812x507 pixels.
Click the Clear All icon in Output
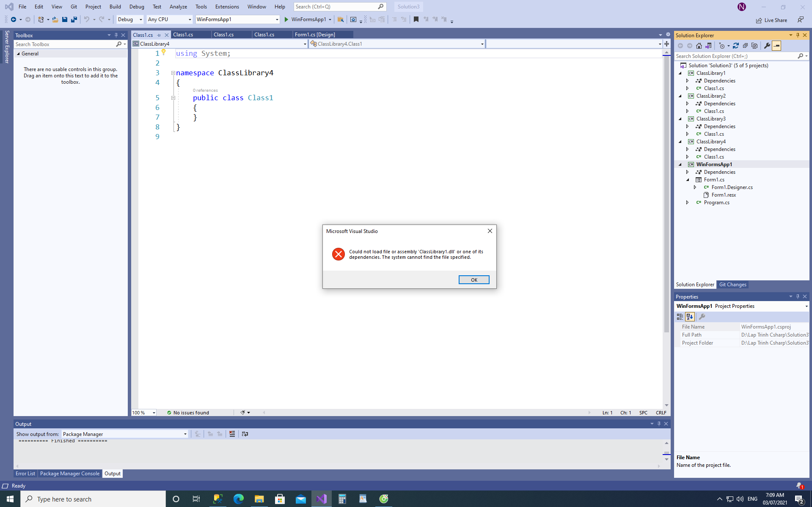[x=232, y=434]
